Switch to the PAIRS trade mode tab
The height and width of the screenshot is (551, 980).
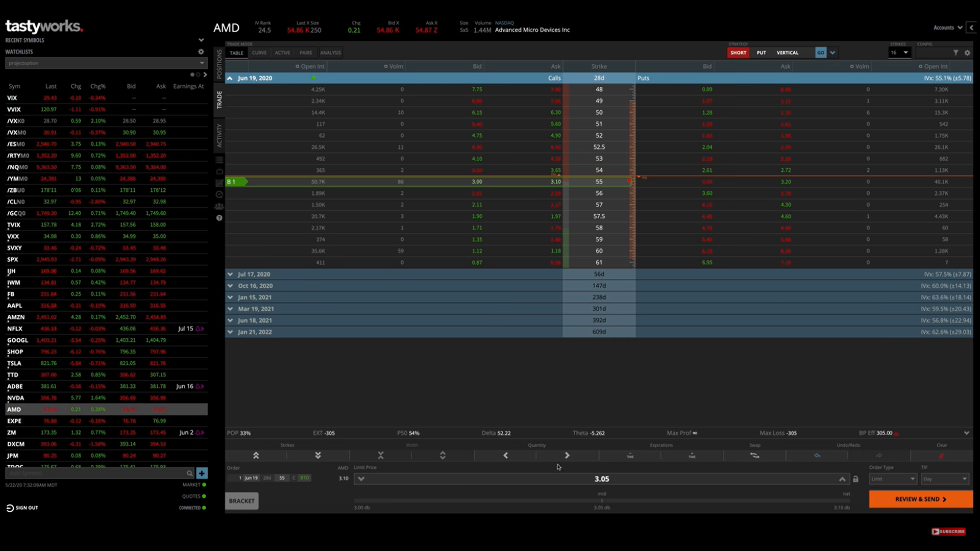tap(306, 53)
